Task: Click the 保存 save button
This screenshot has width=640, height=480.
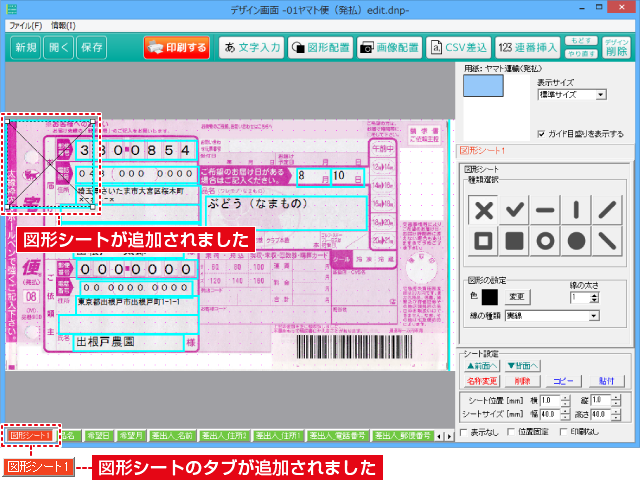Action: click(91, 48)
